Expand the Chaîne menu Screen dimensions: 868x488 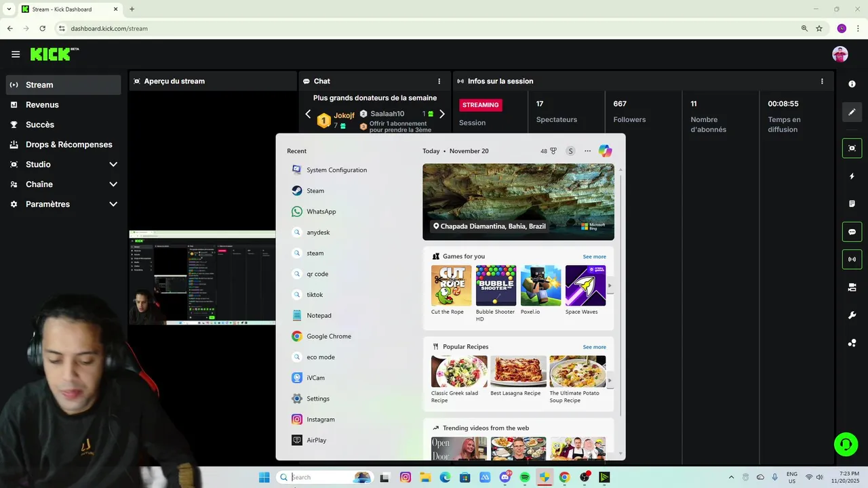coord(64,184)
